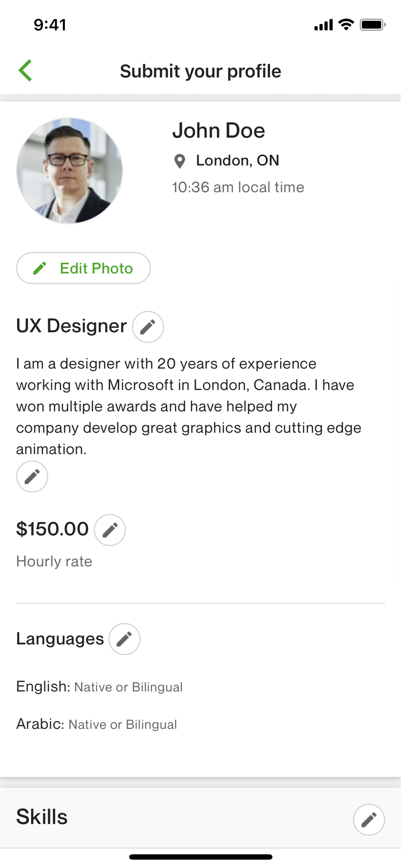This screenshot has width=401, height=868.
Task: Tap the Skills section header
Action: point(42,817)
